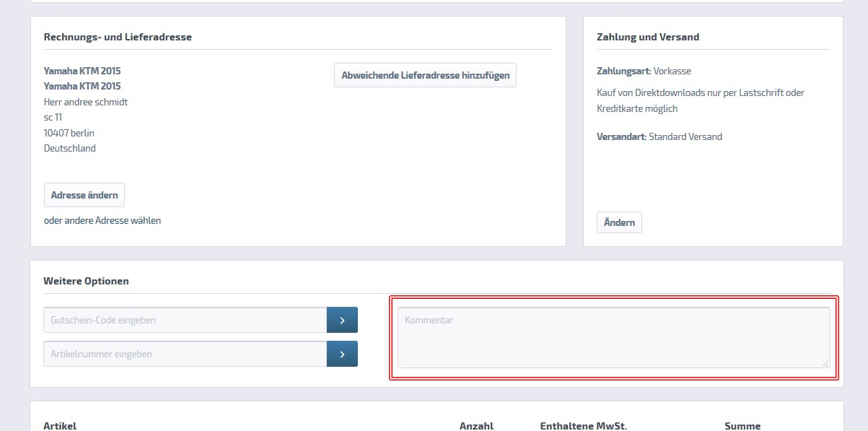
Task: Click 'Abweichende Lieferadresse hinzufügen' button
Action: [x=425, y=75]
